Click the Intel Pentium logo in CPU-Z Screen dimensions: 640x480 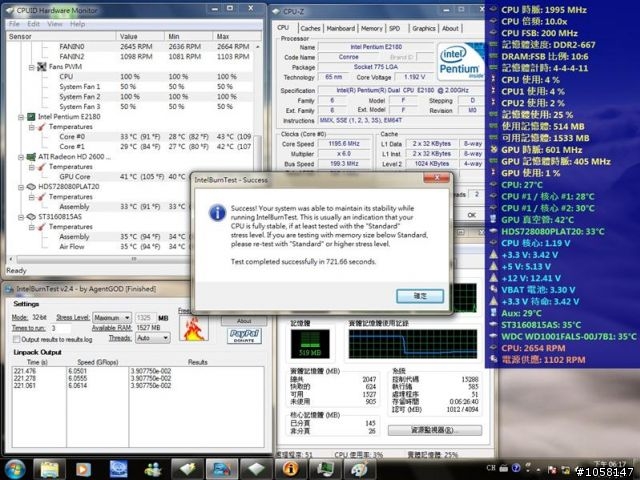click(460, 62)
